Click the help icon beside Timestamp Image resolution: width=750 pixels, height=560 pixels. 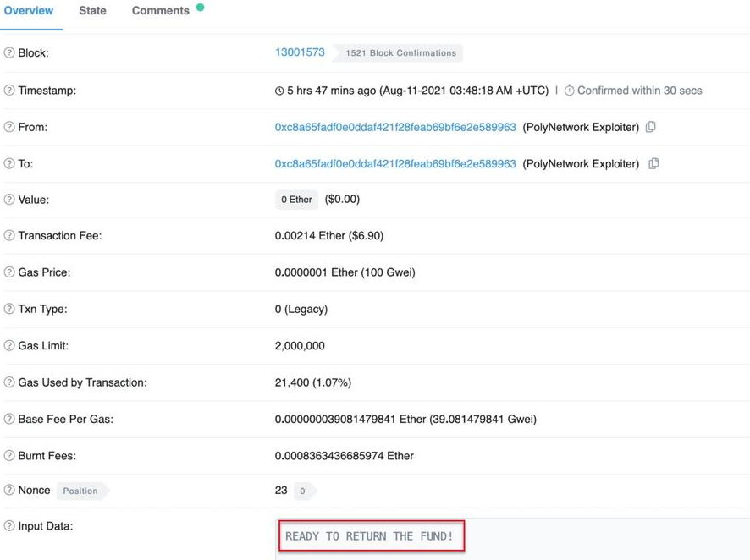(9, 91)
